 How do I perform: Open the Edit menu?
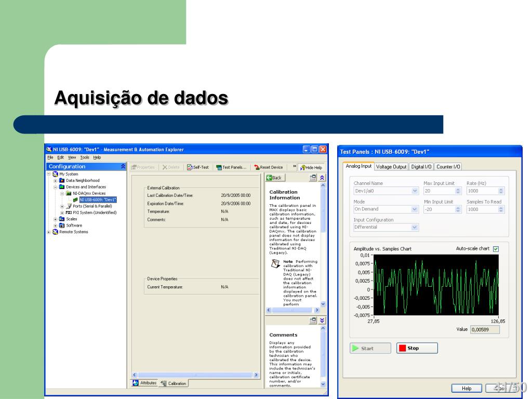60,157
